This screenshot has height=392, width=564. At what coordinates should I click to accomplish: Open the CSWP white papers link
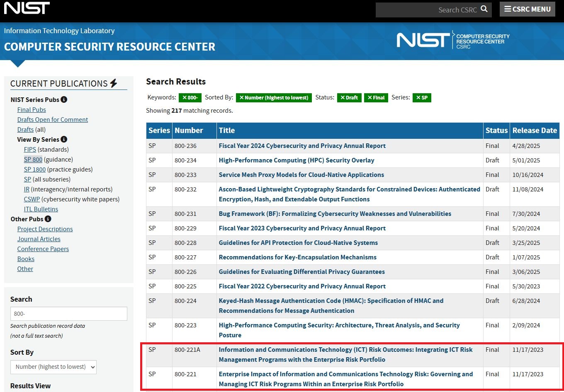coord(32,199)
